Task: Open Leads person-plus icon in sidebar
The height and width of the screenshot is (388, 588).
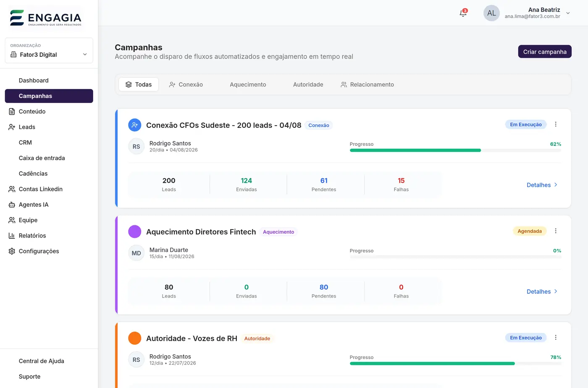Action: [12, 127]
